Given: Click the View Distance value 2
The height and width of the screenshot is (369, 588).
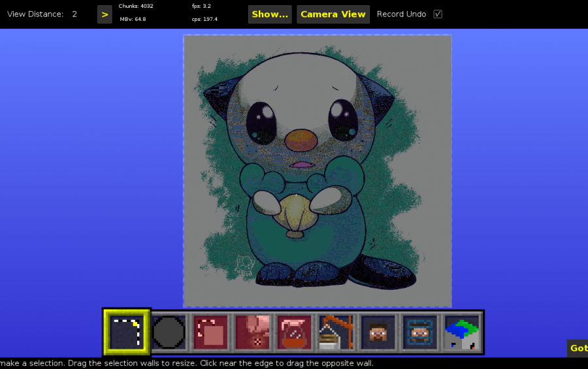Looking at the screenshot, I should tap(74, 14).
